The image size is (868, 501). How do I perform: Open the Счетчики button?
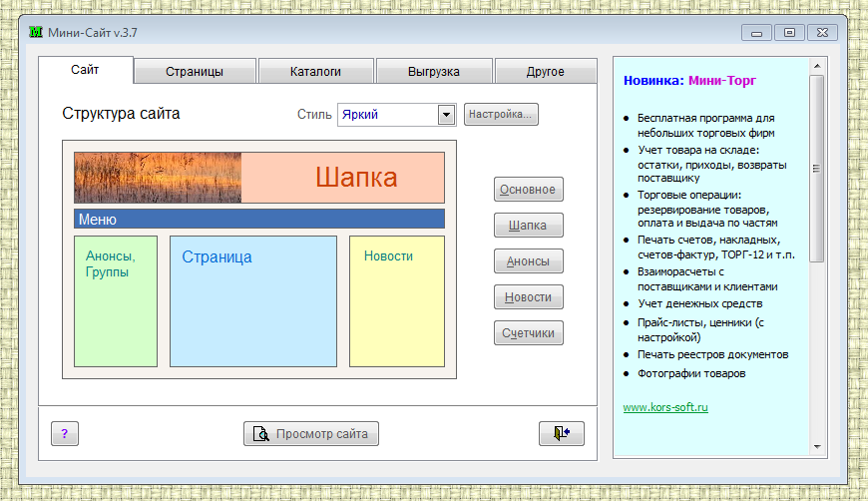pyautogui.click(x=529, y=333)
